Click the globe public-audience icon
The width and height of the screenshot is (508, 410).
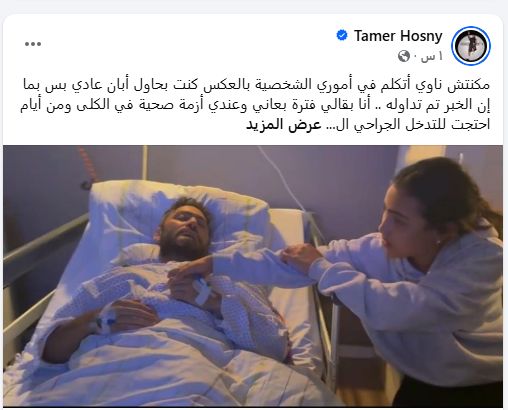(x=404, y=56)
